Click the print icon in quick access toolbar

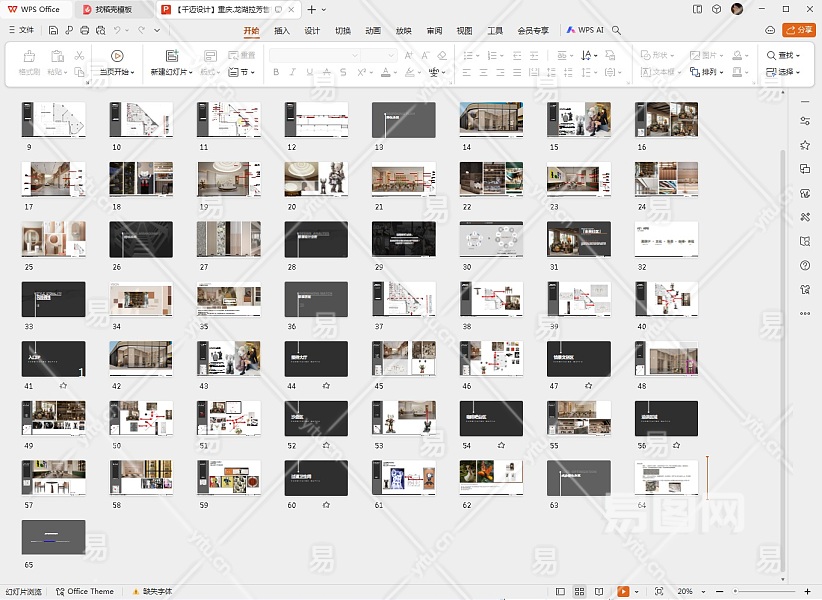pyautogui.click(x=84, y=30)
